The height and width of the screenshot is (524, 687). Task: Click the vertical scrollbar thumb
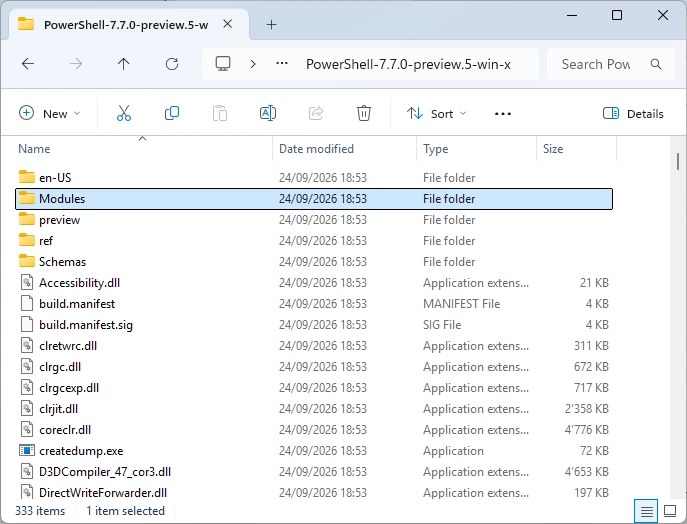point(678,161)
